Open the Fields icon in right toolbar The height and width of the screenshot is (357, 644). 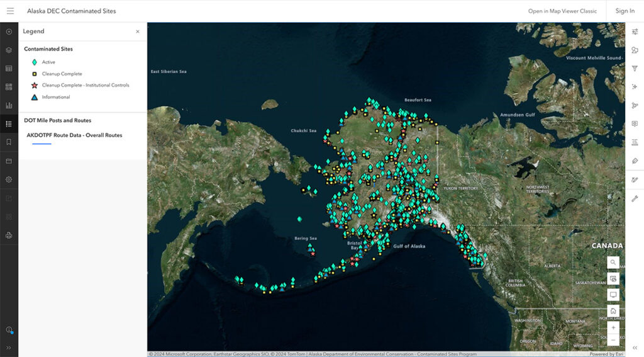635,142
